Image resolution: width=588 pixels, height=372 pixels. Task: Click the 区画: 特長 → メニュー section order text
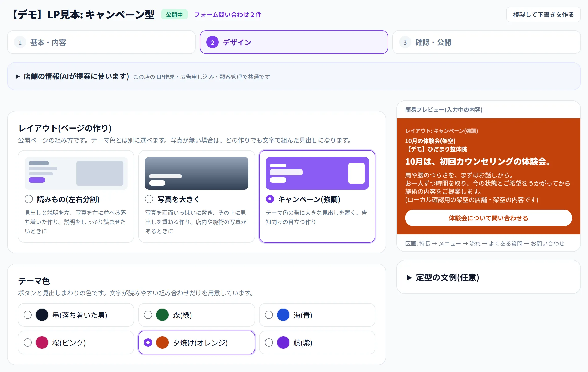[485, 243]
